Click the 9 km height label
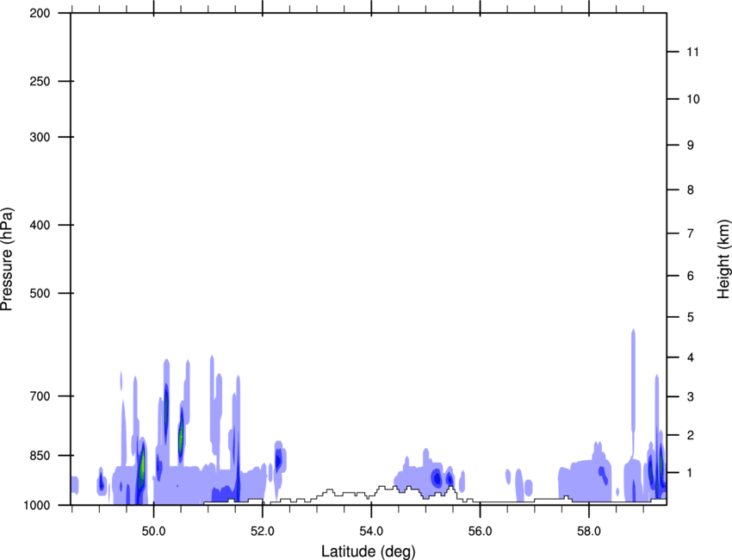Image resolution: width=732 pixels, height=560 pixels. [691, 146]
